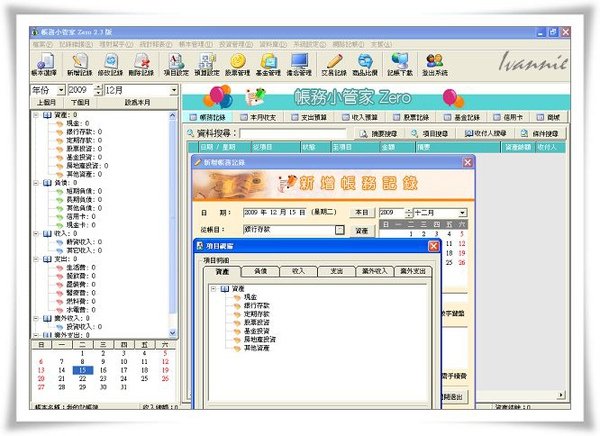Image resolution: width=600 pixels, height=436 pixels.
Task: Select 生活費: 0 in left tree
Action: pos(81,268)
